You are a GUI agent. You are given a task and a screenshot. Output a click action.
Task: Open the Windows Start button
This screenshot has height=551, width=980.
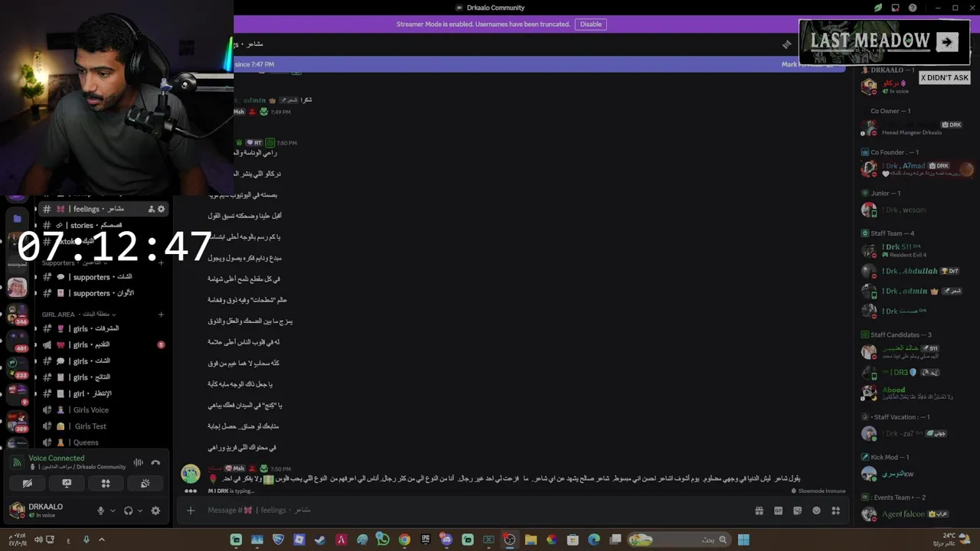(743, 540)
